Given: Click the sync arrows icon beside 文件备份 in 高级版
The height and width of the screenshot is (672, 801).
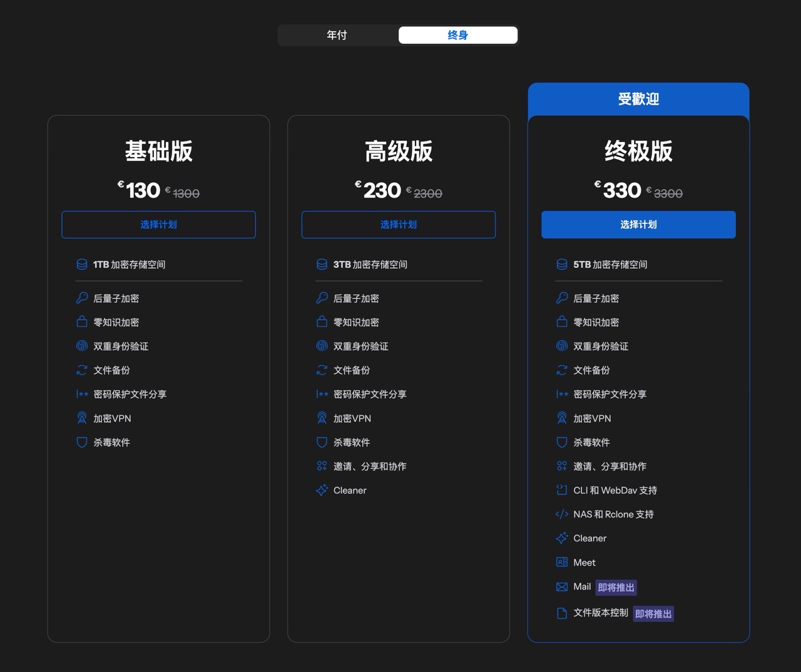Looking at the screenshot, I should (x=322, y=370).
